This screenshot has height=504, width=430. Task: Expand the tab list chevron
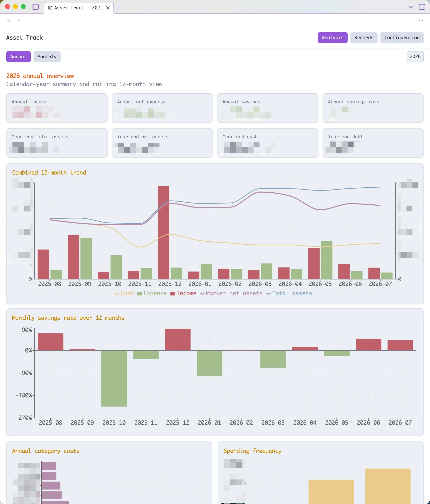coord(411,7)
